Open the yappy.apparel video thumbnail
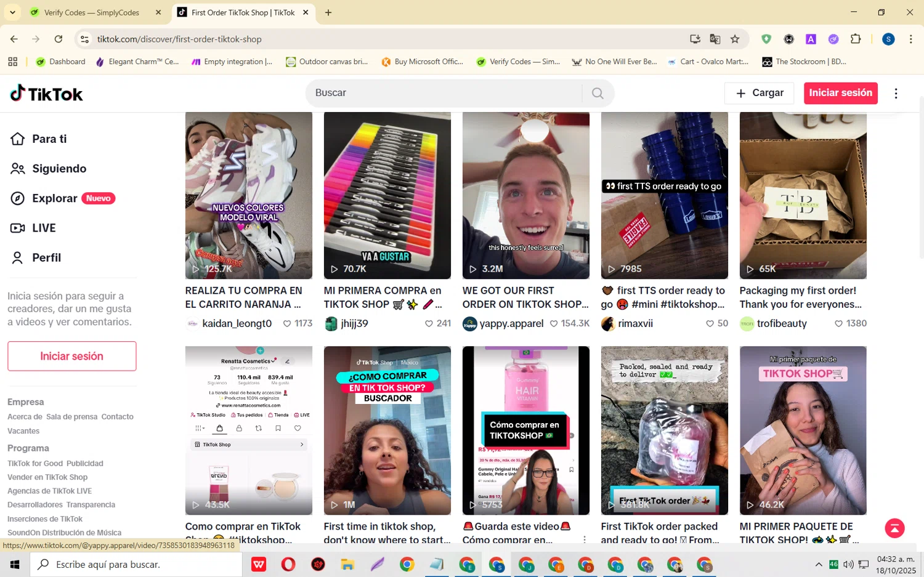 [526, 195]
